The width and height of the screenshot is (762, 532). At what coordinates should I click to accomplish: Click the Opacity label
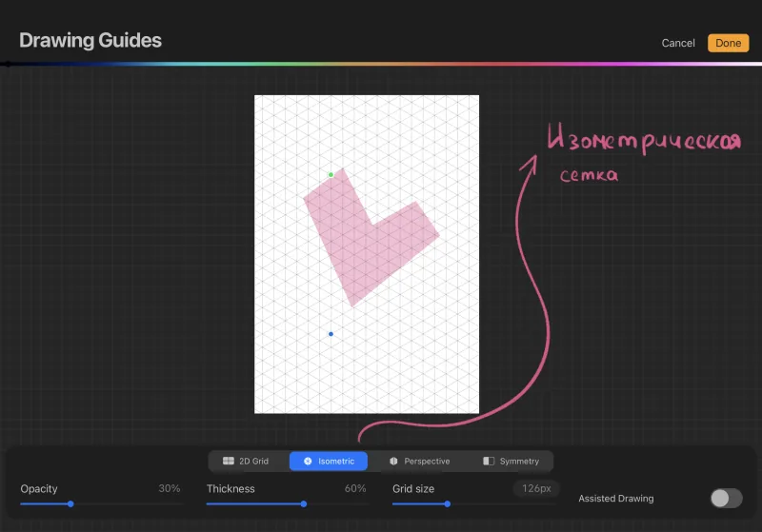pos(39,489)
